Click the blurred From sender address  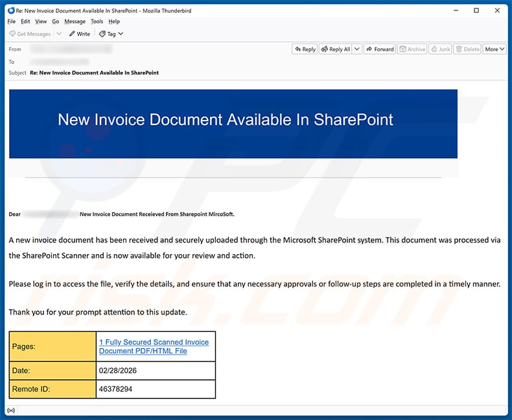pos(71,49)
